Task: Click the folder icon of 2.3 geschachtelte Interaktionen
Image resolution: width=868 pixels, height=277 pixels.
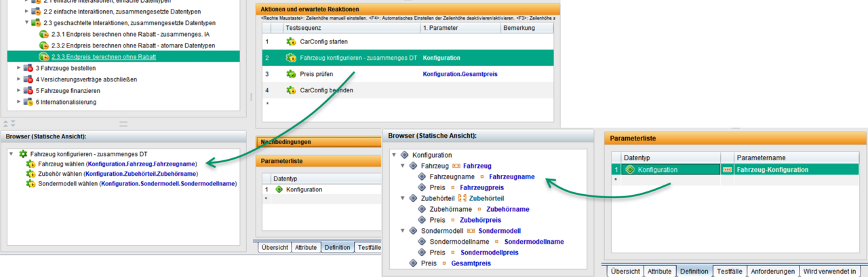Action: (36, 22)
